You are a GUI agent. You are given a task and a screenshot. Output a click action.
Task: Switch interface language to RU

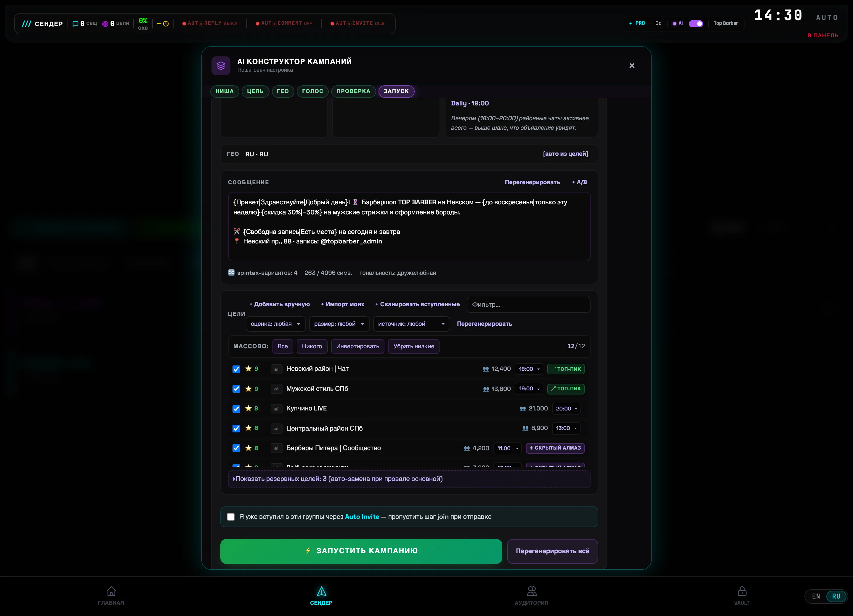tap(836, 596)
